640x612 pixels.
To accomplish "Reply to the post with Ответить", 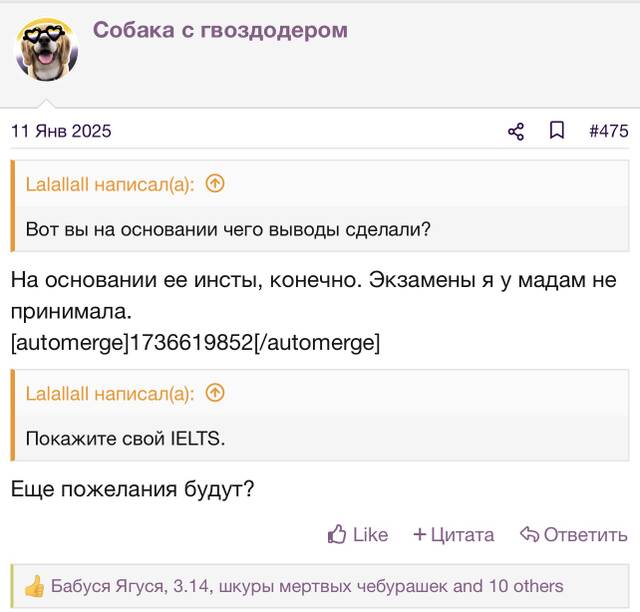I will (573, 534).
